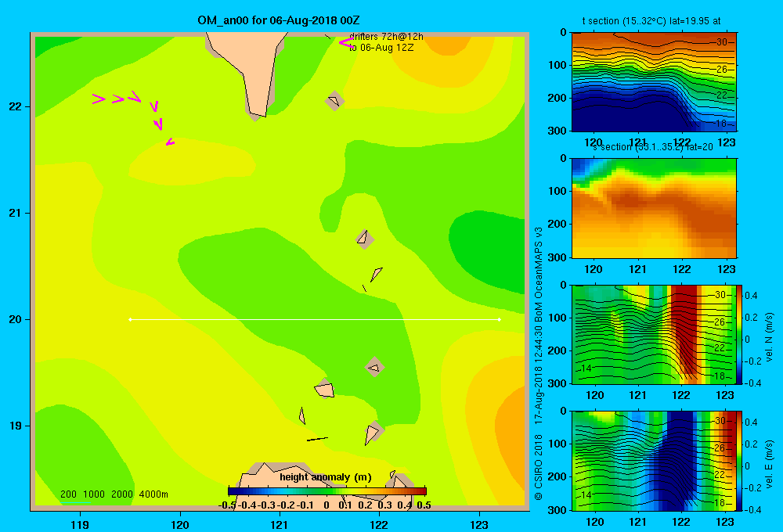
Task: Click the "s section" salinity panel title
Action: point(651,147)
